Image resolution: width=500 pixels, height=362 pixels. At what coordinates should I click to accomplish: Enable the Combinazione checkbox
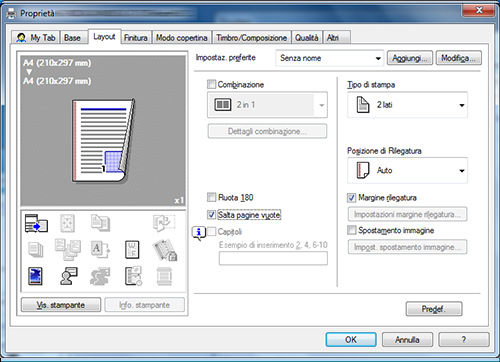coord(211,84)
